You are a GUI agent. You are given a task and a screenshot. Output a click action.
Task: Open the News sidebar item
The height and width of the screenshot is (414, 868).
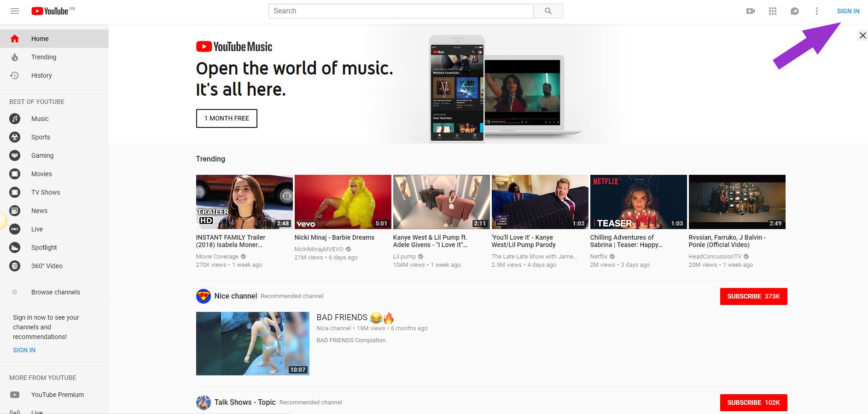(x=54, y=211)
